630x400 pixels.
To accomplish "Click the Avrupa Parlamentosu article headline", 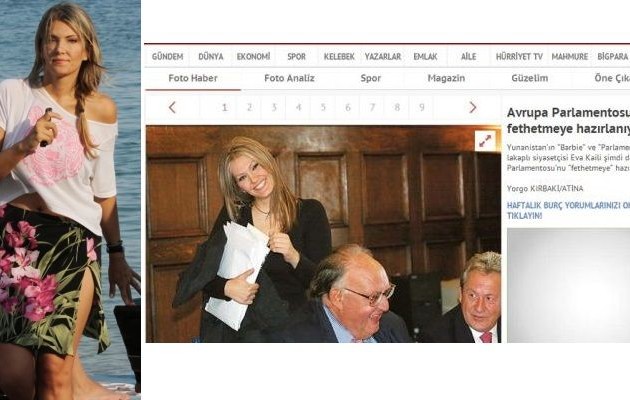I will (568, 120).
